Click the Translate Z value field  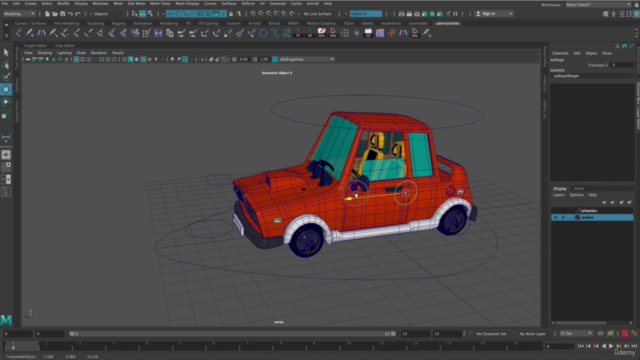pos(622,65)
